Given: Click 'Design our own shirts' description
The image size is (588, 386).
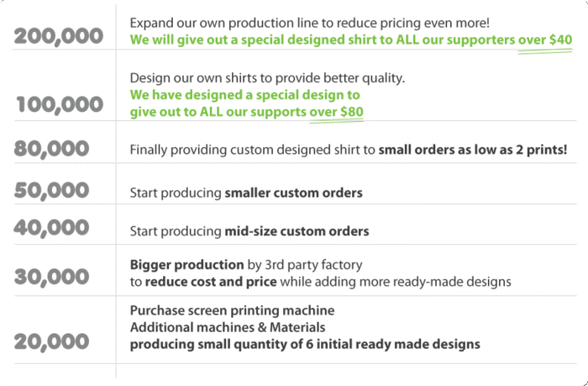Looking at the screenshot, I should pyautogui.click(x=267, y=78).
